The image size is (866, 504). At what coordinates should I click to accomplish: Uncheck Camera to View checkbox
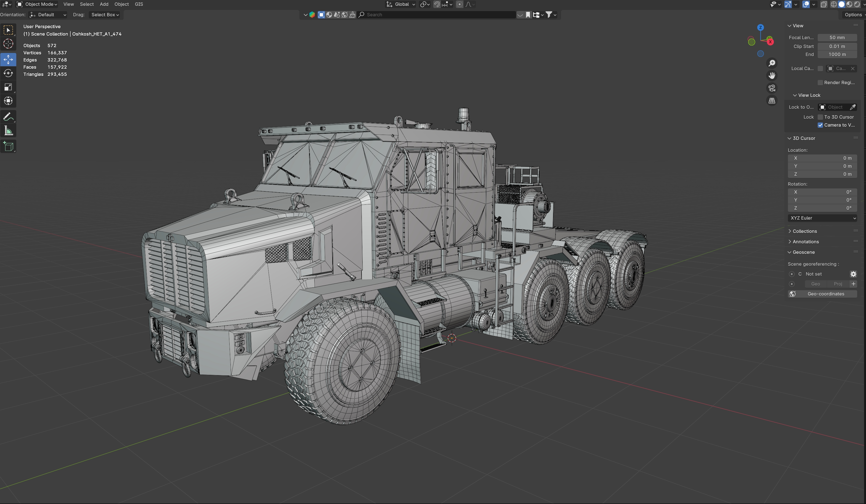pos(820,125)
